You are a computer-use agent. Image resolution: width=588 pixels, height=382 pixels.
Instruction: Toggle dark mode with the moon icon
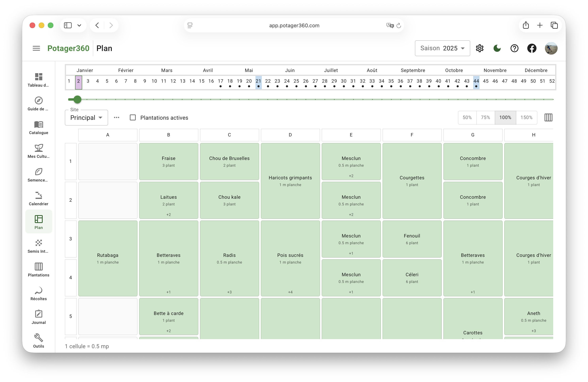497,48
